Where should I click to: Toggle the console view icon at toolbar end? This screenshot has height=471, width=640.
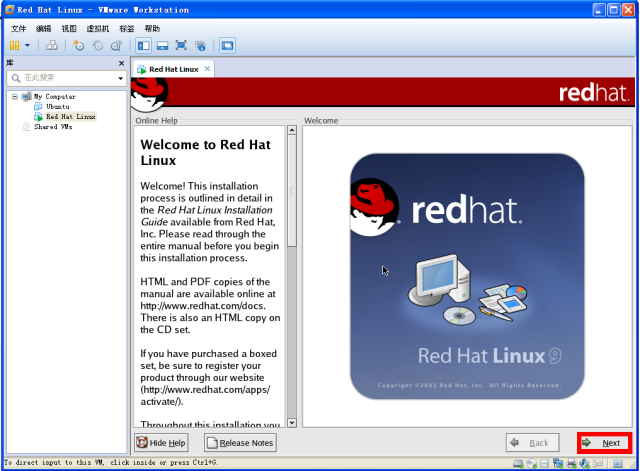tap(227, 45)
